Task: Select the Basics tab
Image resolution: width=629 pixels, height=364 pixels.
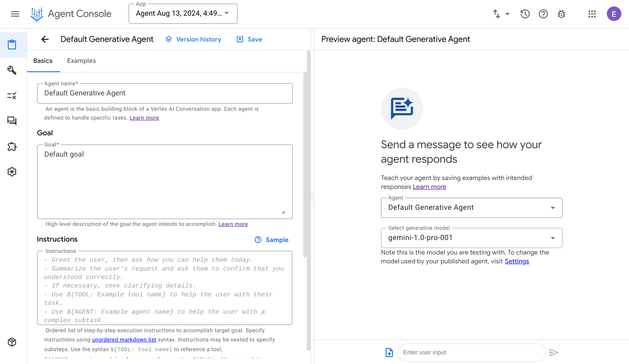Action: 43,61
